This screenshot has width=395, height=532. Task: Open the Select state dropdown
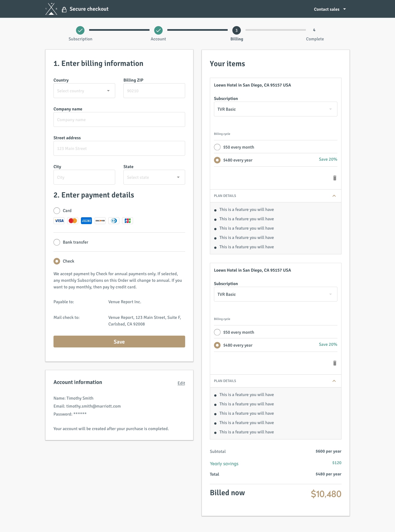(x=154, y=177)
